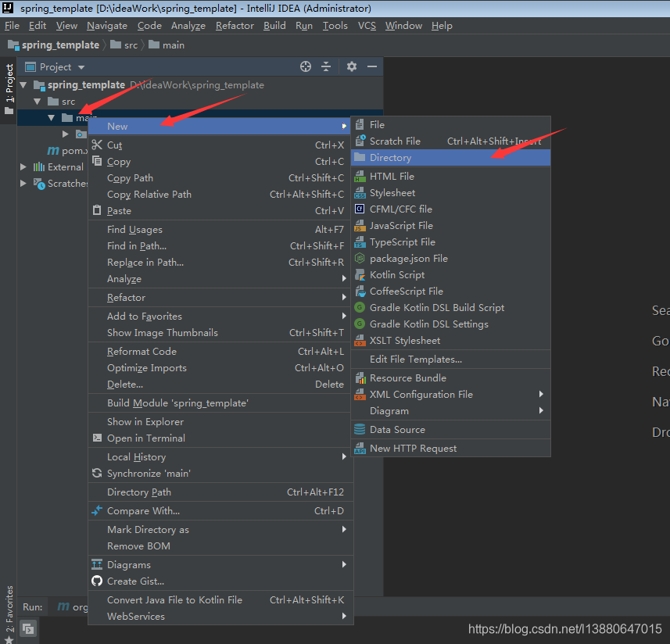Click the tool windows quick-access icon bottom-left
670x644 pixels.
click(x=28, y=628)
